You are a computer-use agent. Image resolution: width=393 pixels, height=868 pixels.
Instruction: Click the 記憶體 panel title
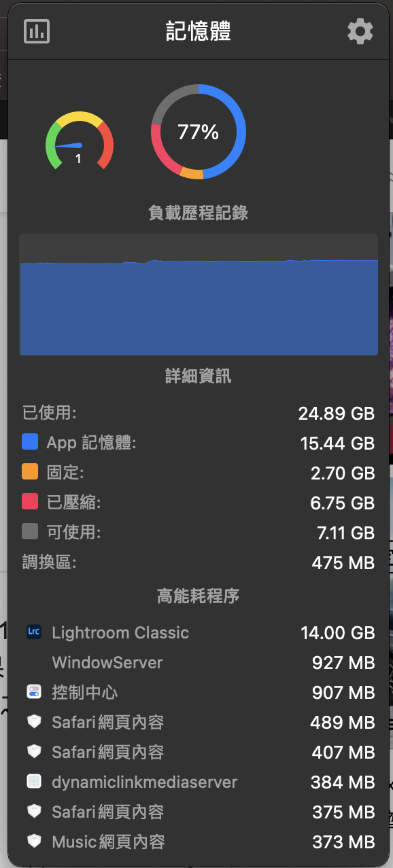[199, 31]
